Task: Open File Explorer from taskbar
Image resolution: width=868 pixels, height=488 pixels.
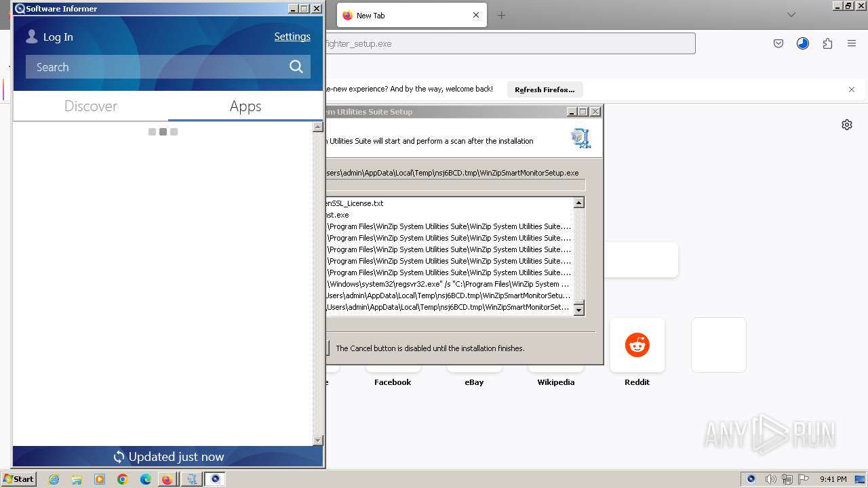Action: (77, 479)
